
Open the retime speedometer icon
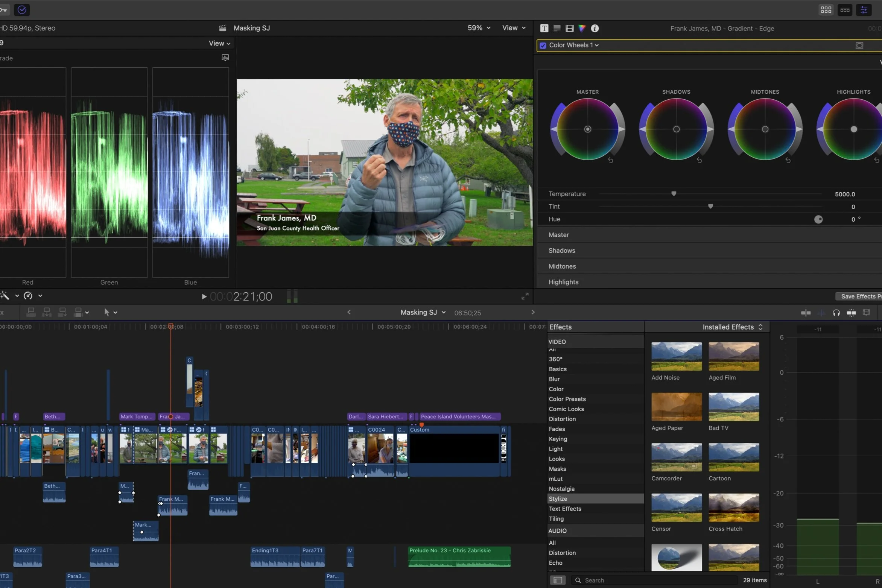coord(28,296)
